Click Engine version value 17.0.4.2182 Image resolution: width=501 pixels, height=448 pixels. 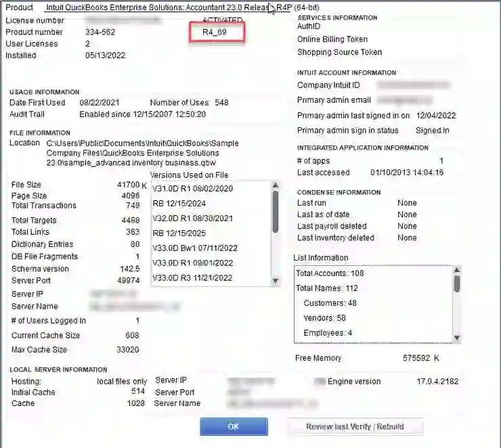tap(438, 382)
